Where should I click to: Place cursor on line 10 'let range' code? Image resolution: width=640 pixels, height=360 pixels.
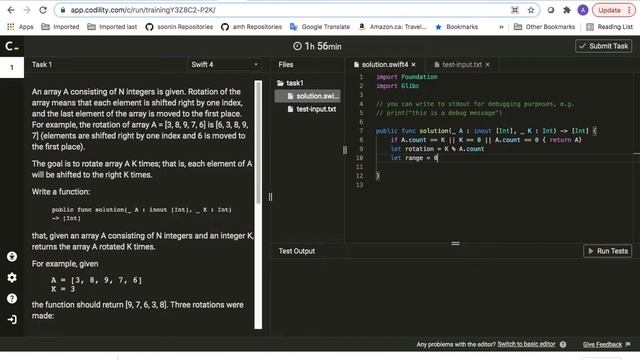(x=414, y=158)
